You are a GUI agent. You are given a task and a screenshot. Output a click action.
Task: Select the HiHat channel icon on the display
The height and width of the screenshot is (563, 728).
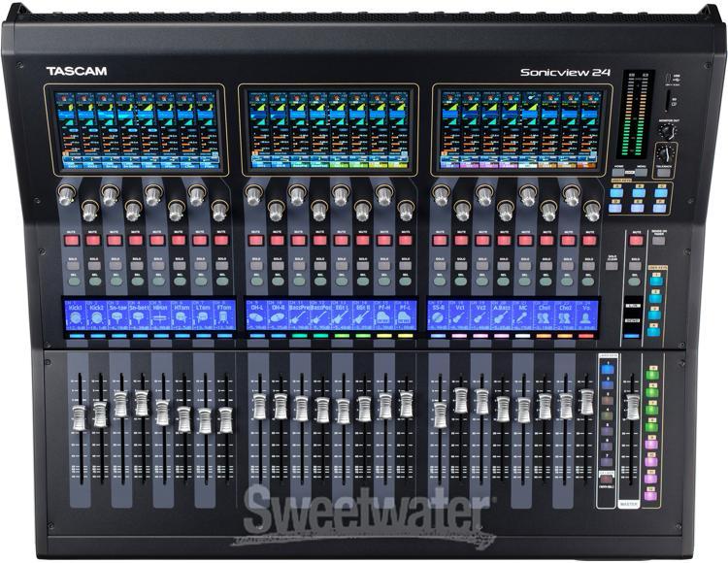(x=159, y=317)
